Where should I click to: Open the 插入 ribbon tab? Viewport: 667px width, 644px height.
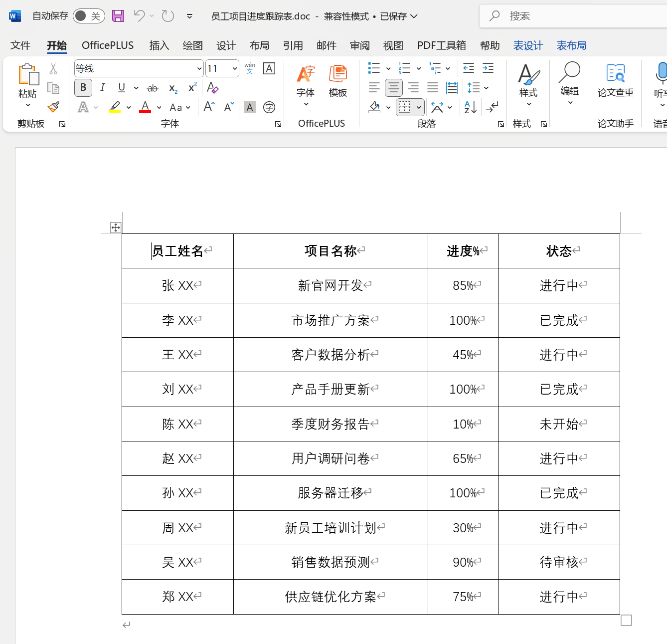coord(159,45)
